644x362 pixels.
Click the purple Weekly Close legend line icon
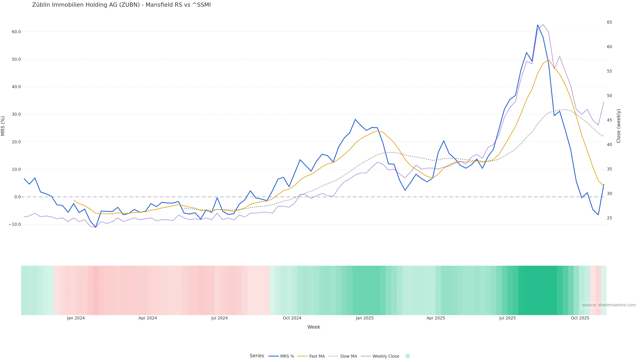(366, 356)
